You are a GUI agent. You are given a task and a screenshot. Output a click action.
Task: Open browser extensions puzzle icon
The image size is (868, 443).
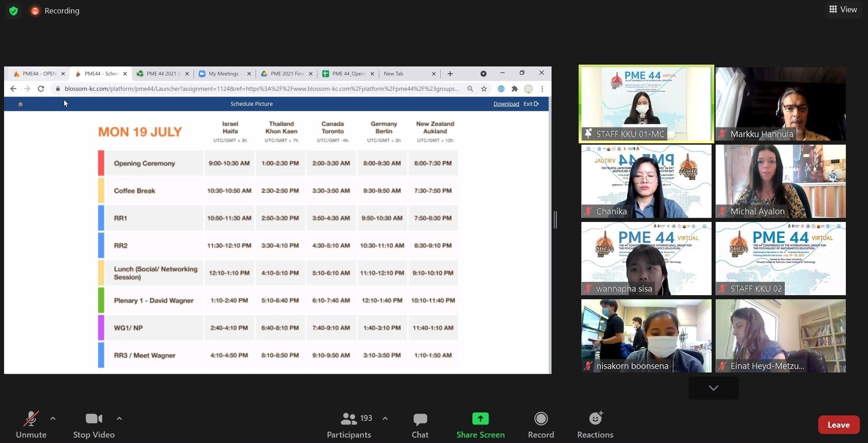click(514, 89)
